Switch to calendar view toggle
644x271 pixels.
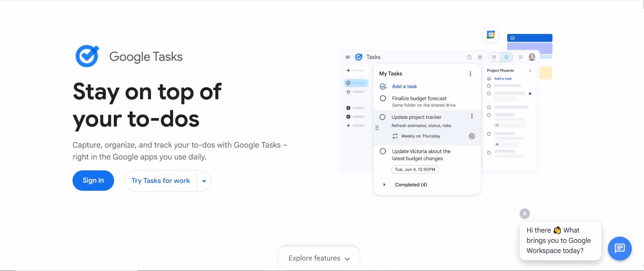pyautogui.click(x=494, y=57)
